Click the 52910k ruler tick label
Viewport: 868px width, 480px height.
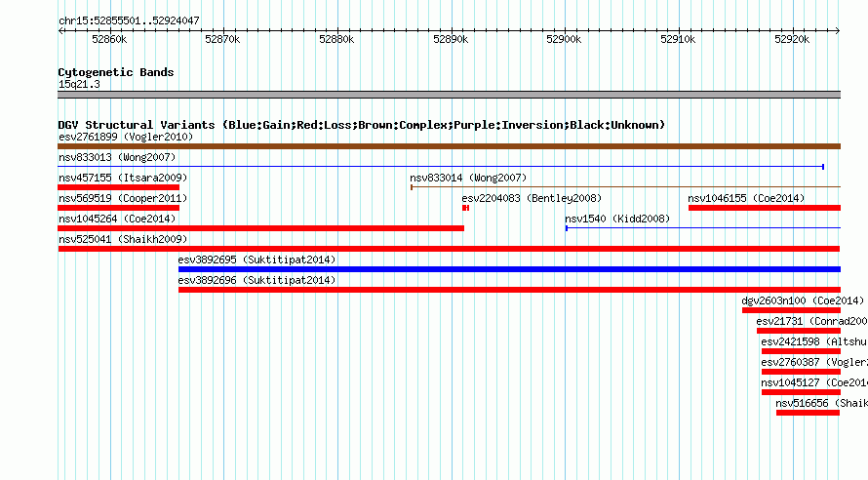(678, 39)
